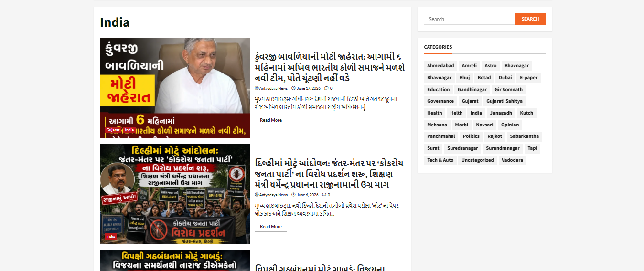This screenshot has height=271, width=644.
Task: Open the Delhi protest article headline
Action: click(x=330, y=174)
